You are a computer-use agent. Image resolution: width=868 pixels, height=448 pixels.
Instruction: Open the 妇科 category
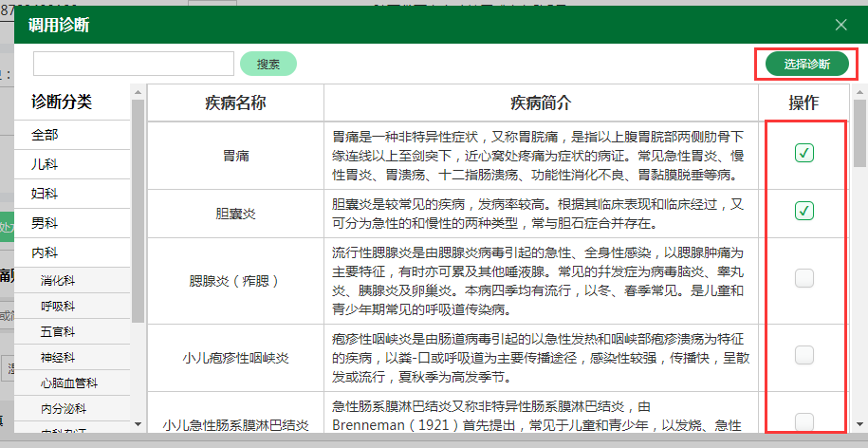pos(46,194)
